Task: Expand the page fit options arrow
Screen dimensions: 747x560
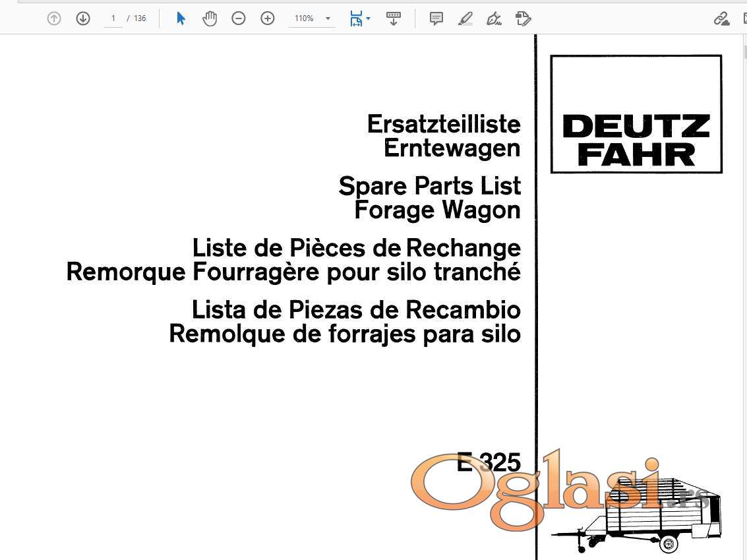Action: pos(369,18)
